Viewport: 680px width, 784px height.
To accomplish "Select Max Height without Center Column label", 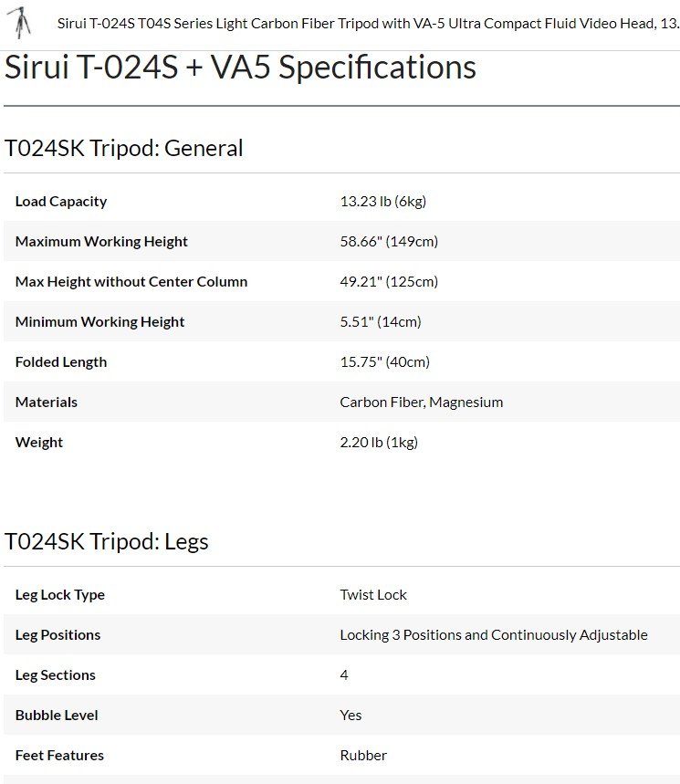I will [x=131, y=281].
